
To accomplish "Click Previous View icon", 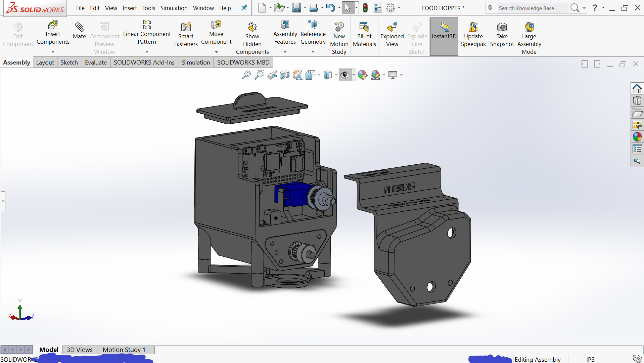I will click(x=272, y=75).
